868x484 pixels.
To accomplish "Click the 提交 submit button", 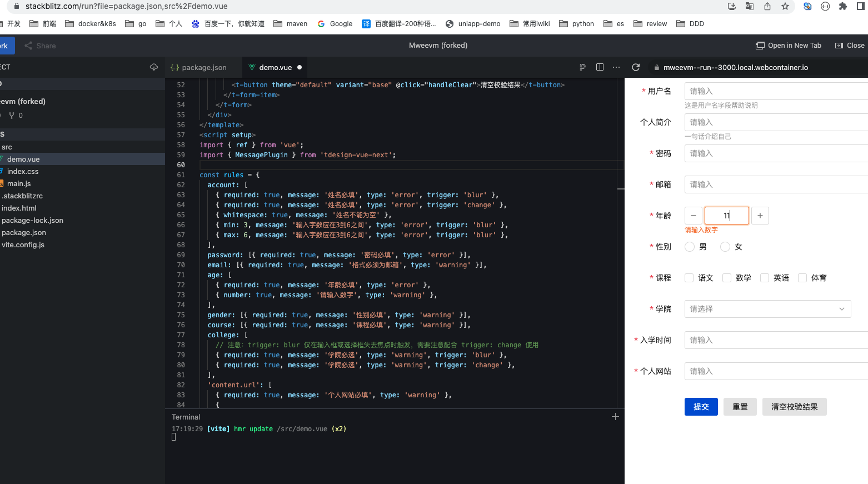I will point(701,406).
